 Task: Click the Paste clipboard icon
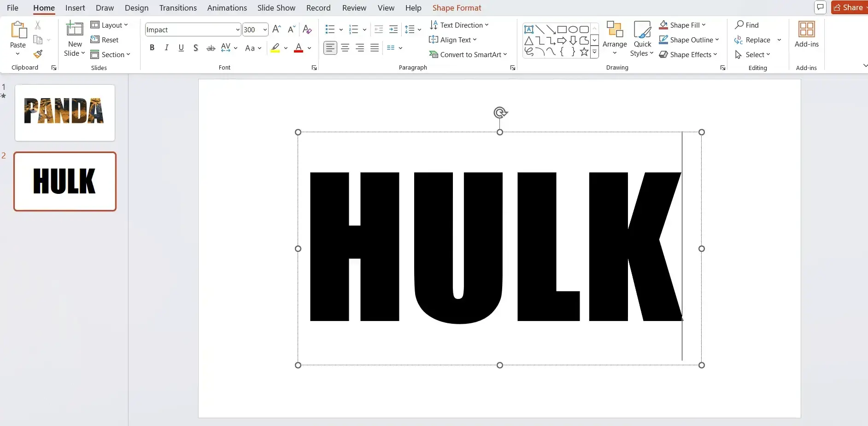pos(18,30)
